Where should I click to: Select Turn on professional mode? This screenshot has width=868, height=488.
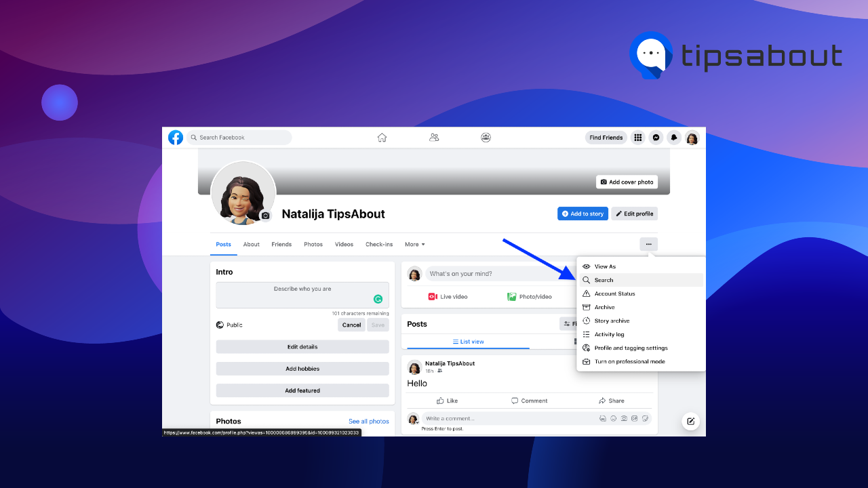click(641, 361)
